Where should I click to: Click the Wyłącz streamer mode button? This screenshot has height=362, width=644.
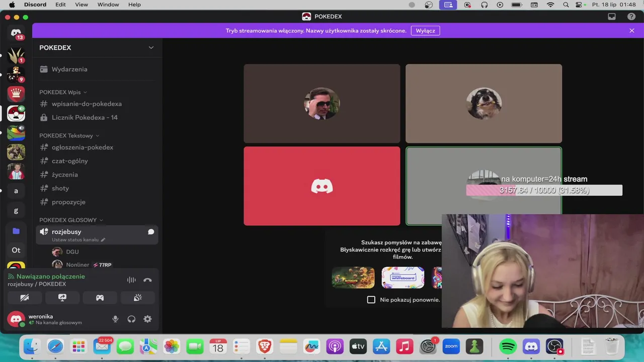click(x=425, y=31)
